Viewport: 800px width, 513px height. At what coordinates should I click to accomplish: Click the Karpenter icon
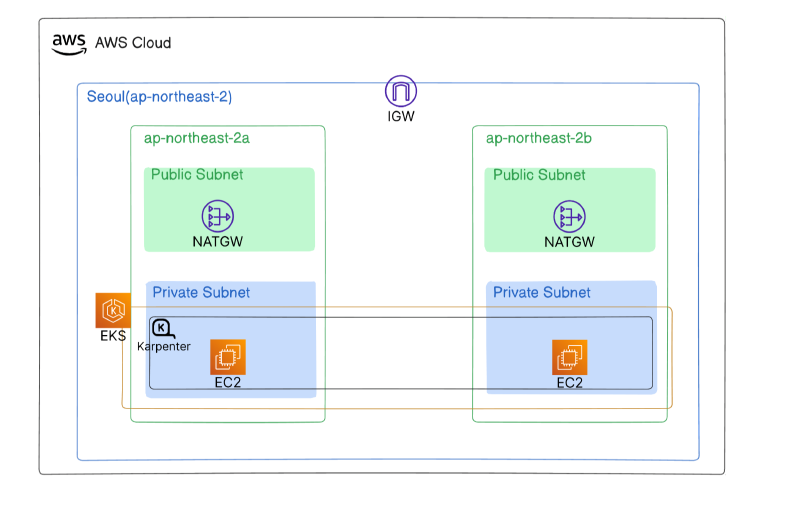pyautogui.click(x=163, y=329)
